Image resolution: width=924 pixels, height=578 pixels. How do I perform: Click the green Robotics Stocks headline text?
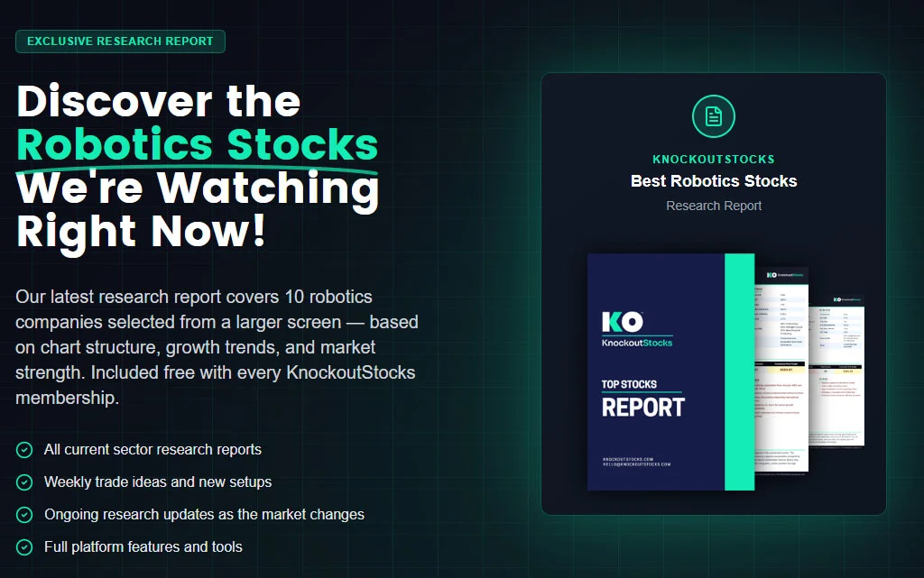pos(197,144)
